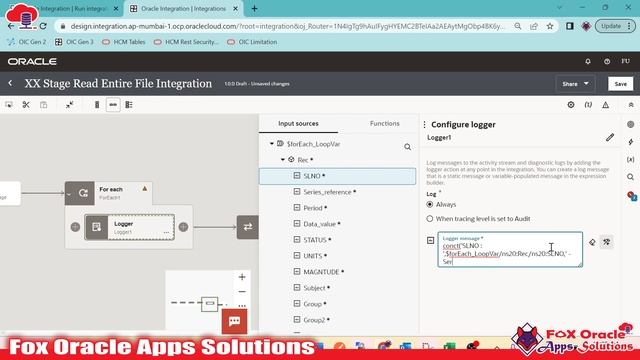Switch to Functions tab
The image size is (640, 360).
[x=384, y=123]
